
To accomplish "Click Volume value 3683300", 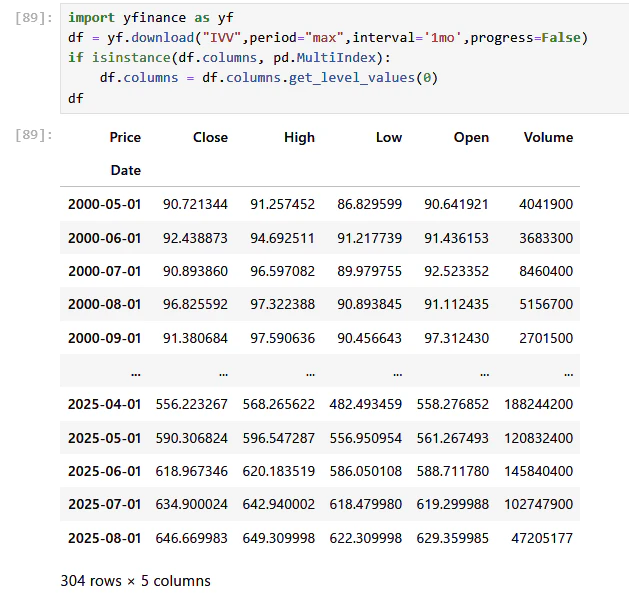I will pyautogui.click(x=546, y=238).
